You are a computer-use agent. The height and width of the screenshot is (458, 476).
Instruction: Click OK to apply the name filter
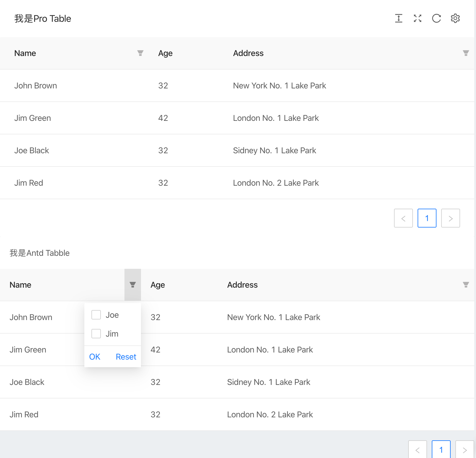point(94,357)
